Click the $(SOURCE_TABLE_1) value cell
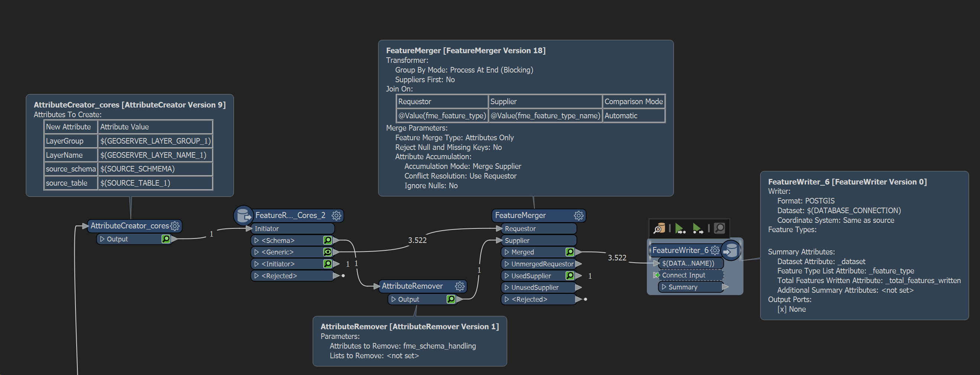The width and height of the screenshot is (980, 375). tap(155, 183)
